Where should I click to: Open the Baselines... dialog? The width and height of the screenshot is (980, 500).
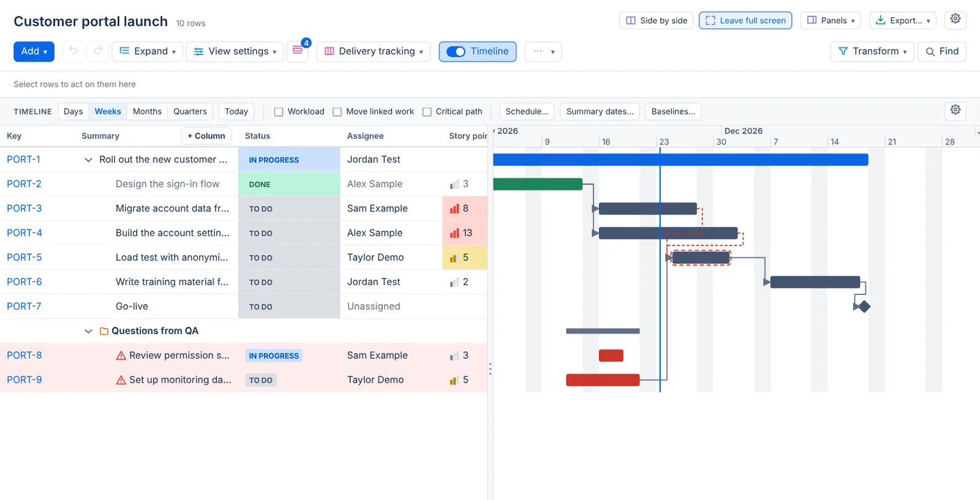pyautogui.click(x=673, y=111)
